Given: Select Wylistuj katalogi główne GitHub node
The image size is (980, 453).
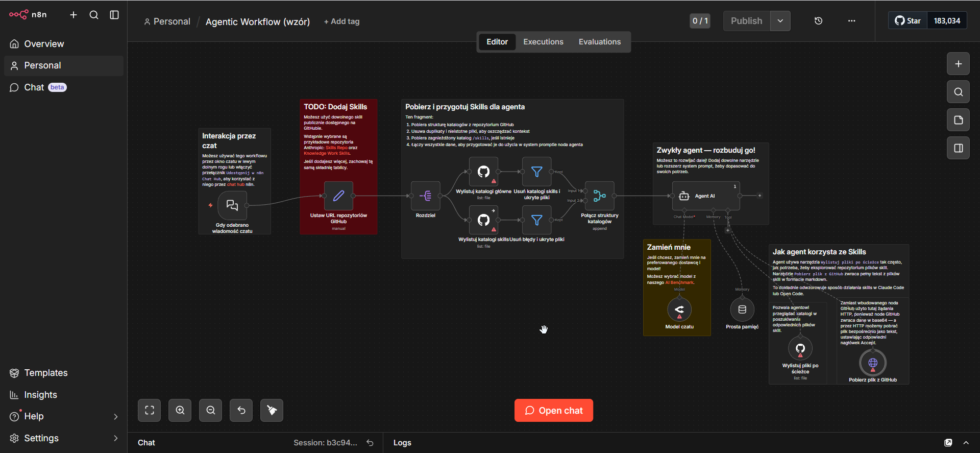Looking at the screenshot, I should (483, 172).
